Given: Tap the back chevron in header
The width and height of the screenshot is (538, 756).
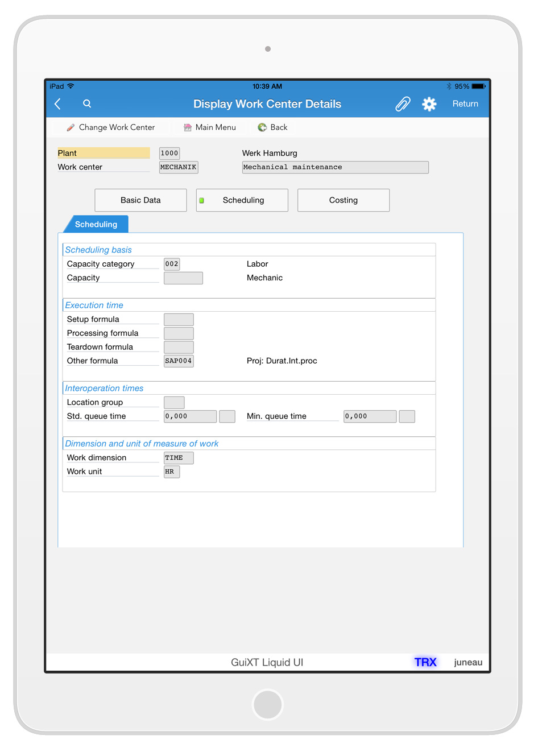Looking at the screenshot, I should pos(57,104).
